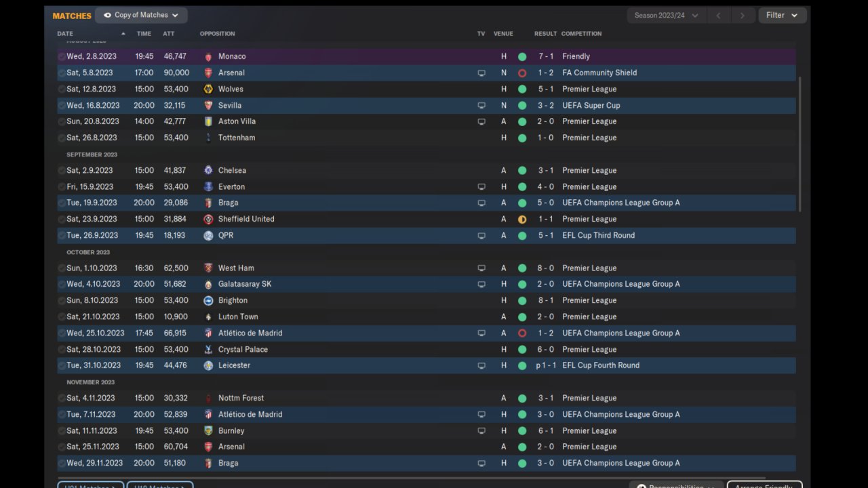Toggle the selection circle for Sun, 1.10.2023
Image resolution: width=868 pixels, height=488 pixels.
tap(62, 268)
